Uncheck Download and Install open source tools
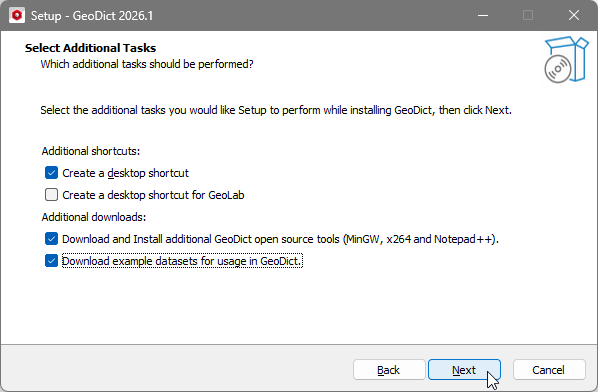Viewport: 598px width, 392px height. pos(51,239)
